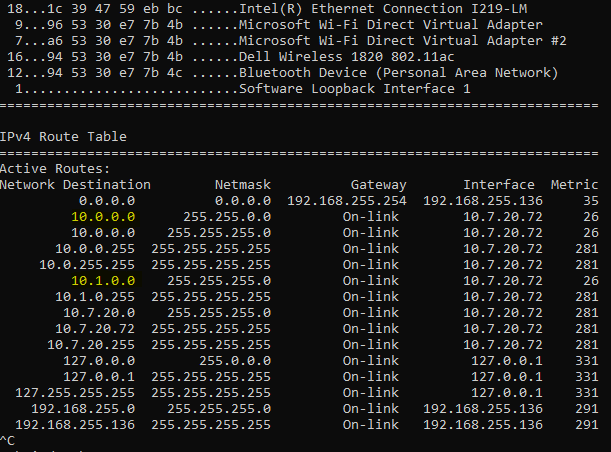Click the ^C interrupt text at bottom
The image size is (611, 452).
[x=7, y=441]
